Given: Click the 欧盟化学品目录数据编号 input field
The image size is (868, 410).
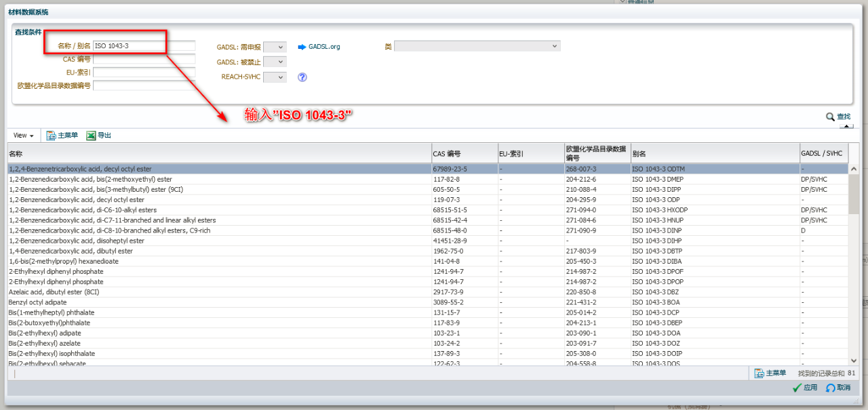Looking at the screenshot, I should [144, 85].
